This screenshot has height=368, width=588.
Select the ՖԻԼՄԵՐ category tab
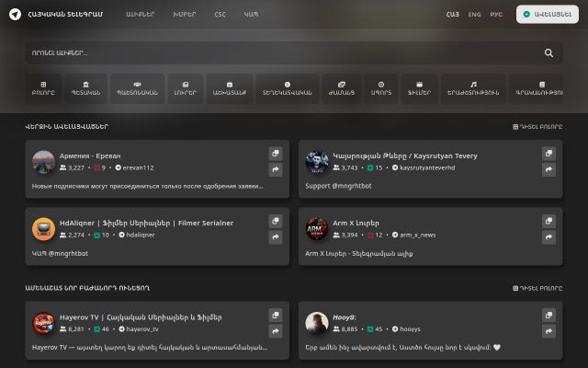[x=419, y=88]
